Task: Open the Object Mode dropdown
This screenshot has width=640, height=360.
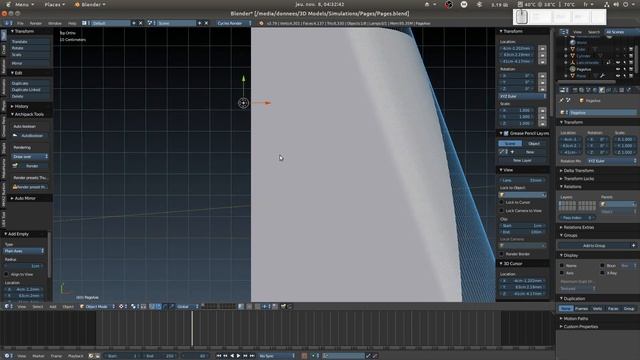Action: (98, 306)
